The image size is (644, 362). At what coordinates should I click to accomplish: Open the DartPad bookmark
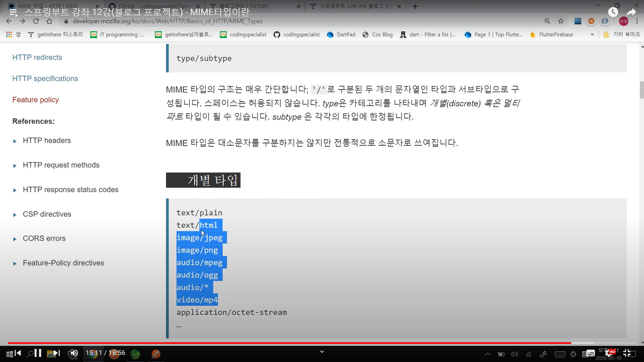point(341,35)
